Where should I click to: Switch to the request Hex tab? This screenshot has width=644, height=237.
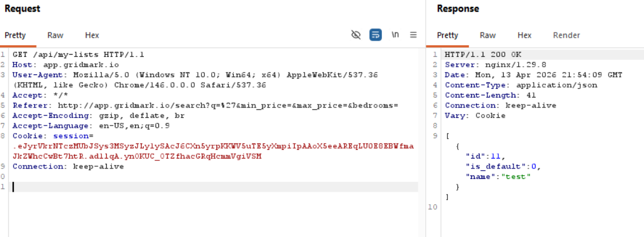pos(92,35)
